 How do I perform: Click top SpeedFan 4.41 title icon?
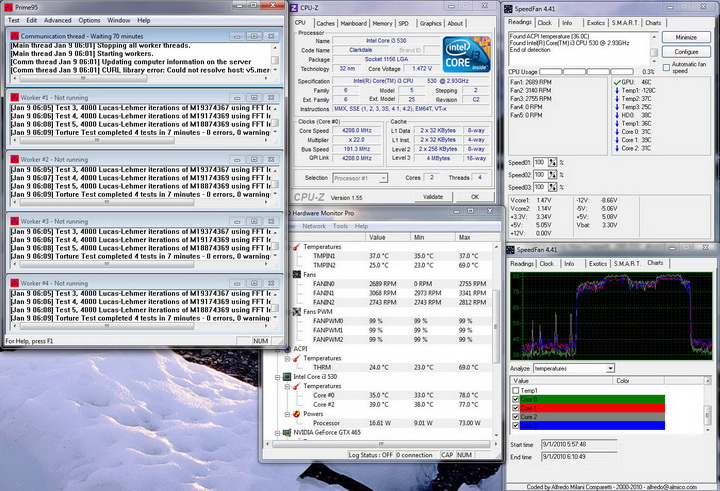pos(508,8)
